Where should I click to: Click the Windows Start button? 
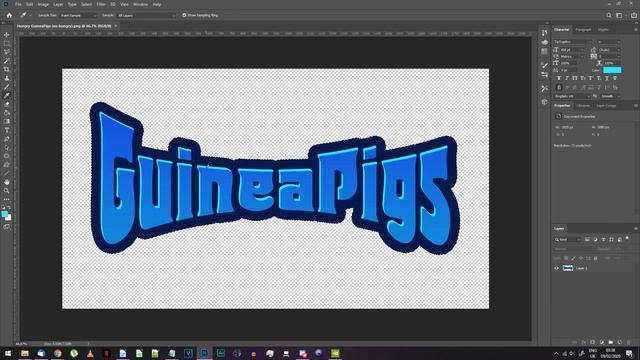[8, 353]
